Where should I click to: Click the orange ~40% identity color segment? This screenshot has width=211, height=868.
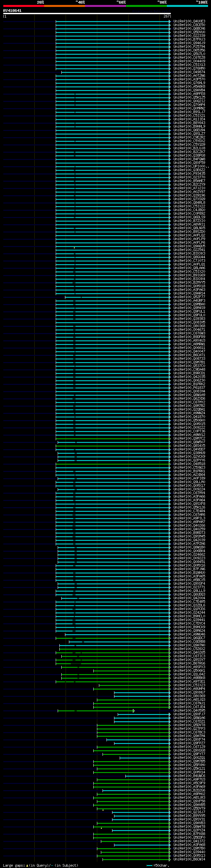[64, 6]
